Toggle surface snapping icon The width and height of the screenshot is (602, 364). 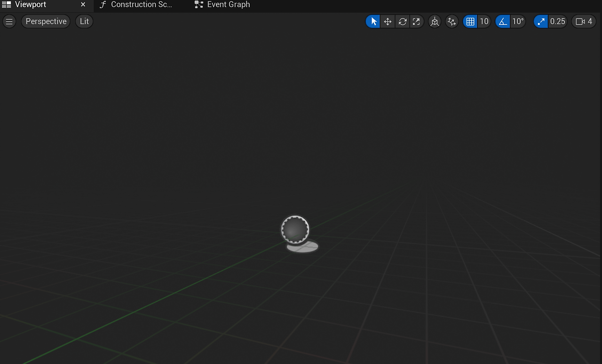[x=451, y=21]
